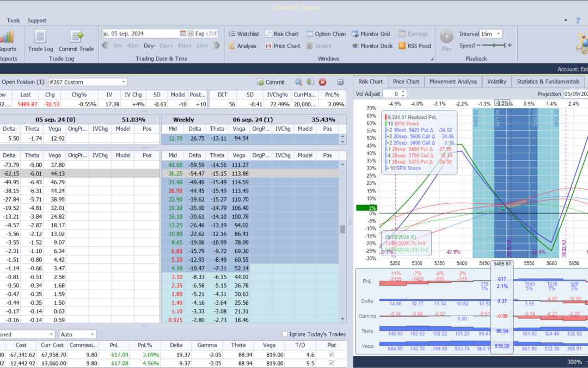The width and height of the screenshot is (588, 368).
Task: Select the Mid 41.60 cell
Action: [174, 165]
